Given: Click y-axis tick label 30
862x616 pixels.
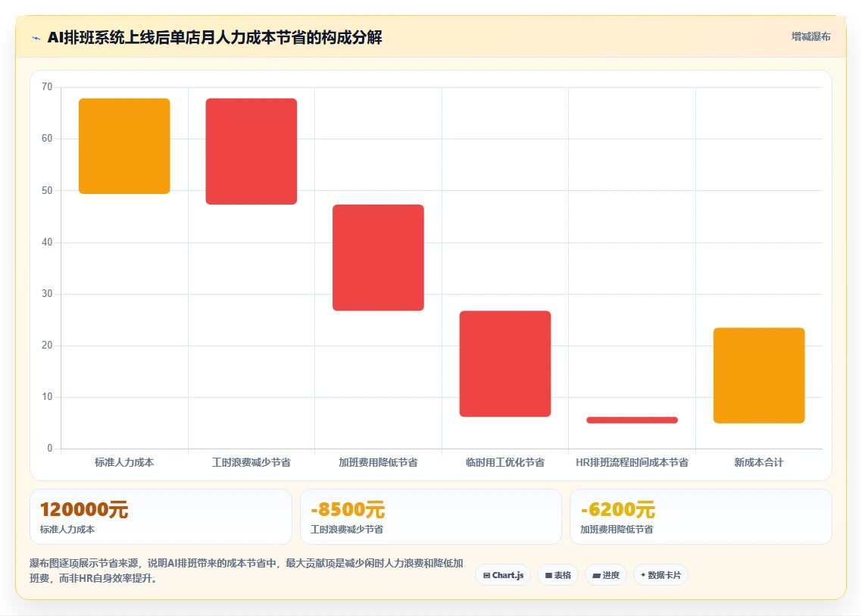Looking at the screenshot, I should click(47, 294).
